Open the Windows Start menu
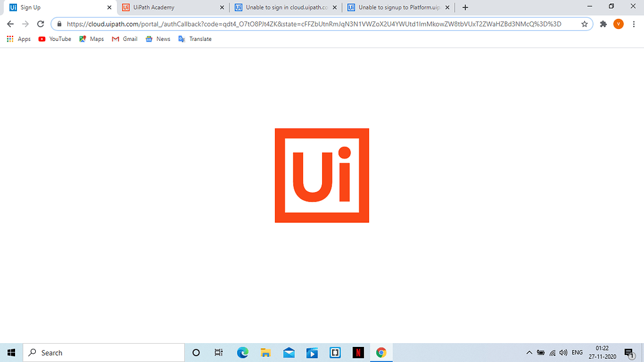Viewport: 644px width, 362px height. pyautogui.click(x=11, y=353)
